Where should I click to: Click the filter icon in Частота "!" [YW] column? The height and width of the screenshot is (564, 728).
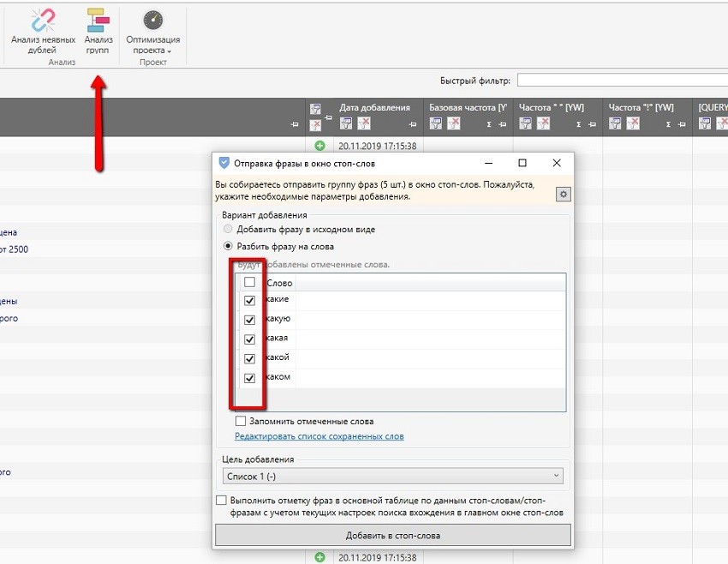tap(615, 123)
